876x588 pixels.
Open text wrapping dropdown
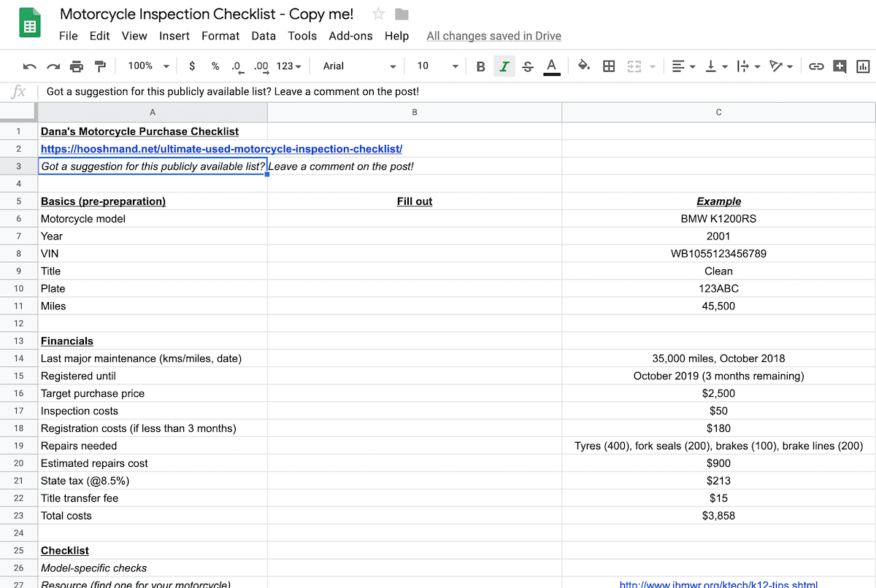coord(748,66)
